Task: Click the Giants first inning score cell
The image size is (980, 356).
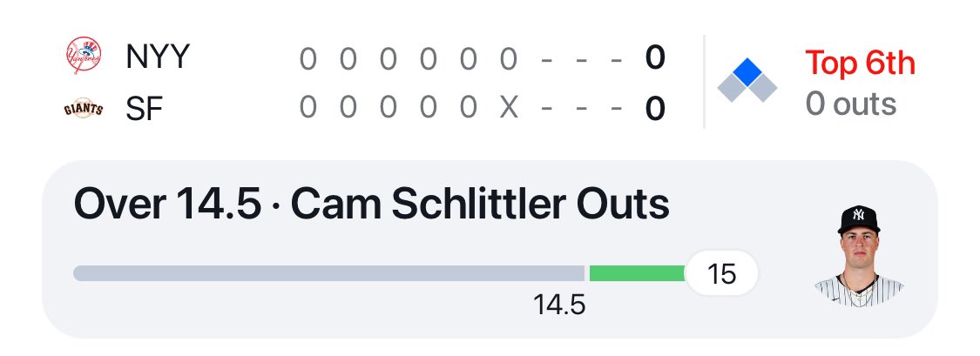Action: pos(308,110)
